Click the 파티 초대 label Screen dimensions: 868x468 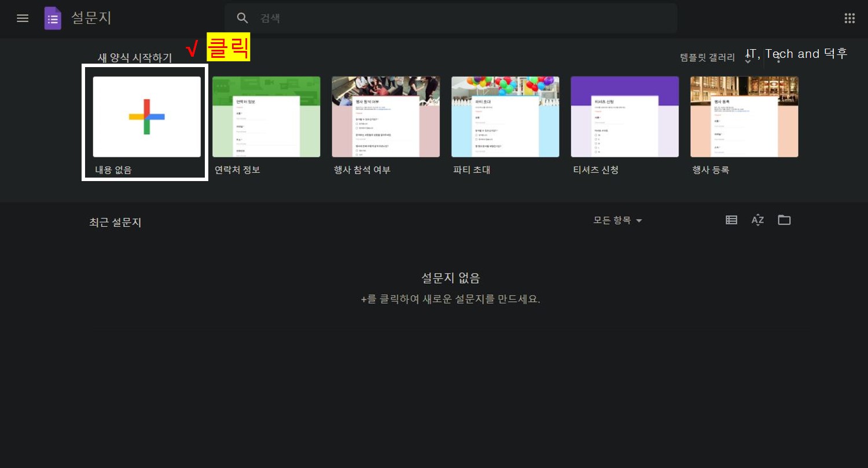click(472, 170)
